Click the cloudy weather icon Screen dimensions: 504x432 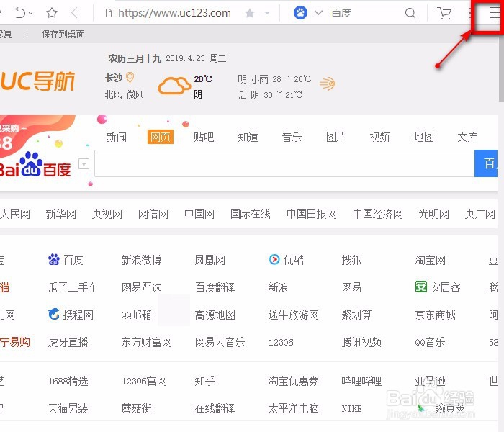click(174, 86)
